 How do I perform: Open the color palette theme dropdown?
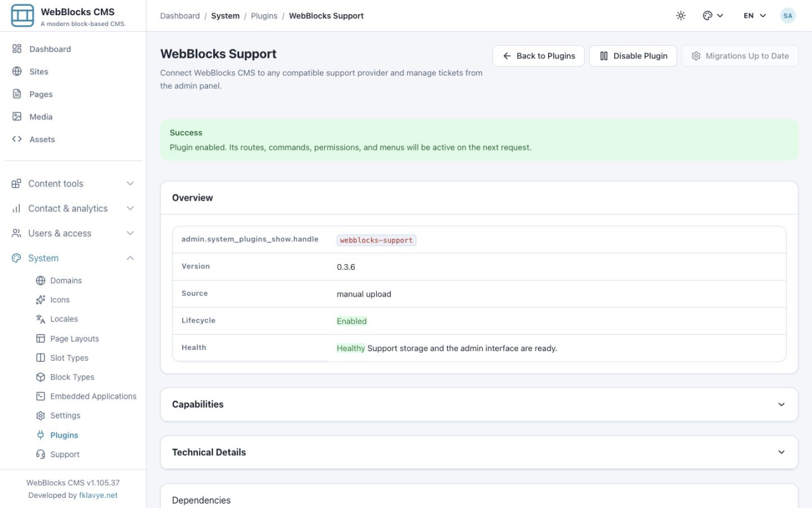[x=713, y=15]
